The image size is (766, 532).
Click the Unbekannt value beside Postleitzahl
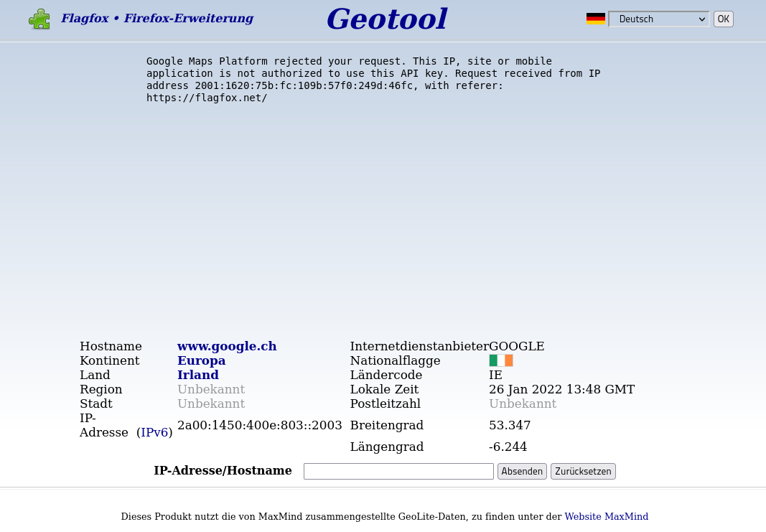coord(523,403)
